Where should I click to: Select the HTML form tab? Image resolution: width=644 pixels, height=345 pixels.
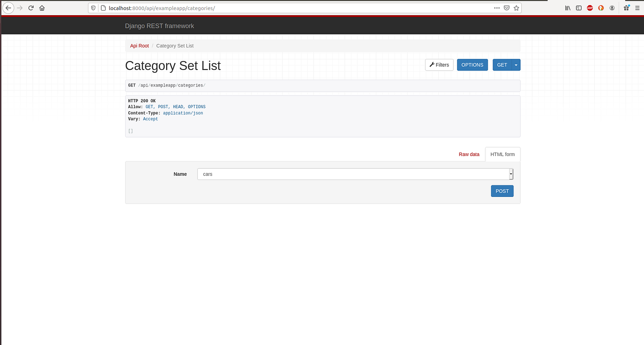pos(502,154)
